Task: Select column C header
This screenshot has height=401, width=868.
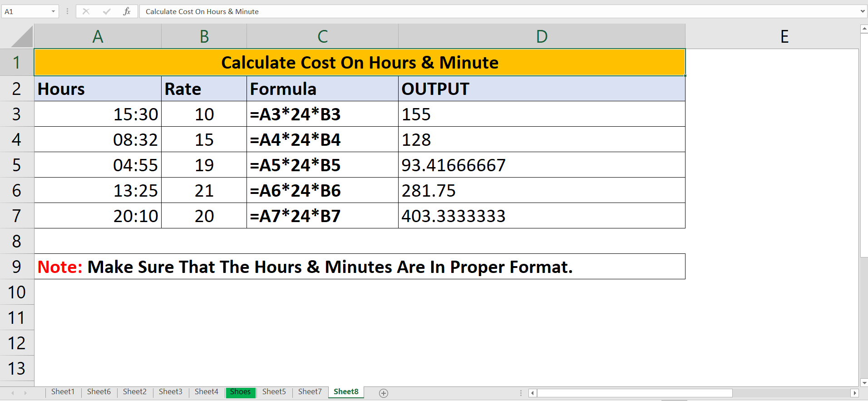Action: (323, 36)
